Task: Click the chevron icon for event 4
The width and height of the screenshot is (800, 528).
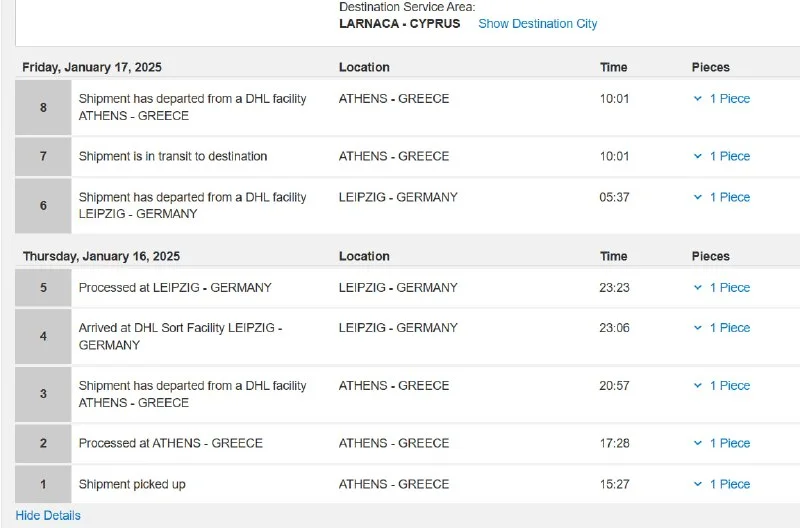Action: click(x=698, y=328)
